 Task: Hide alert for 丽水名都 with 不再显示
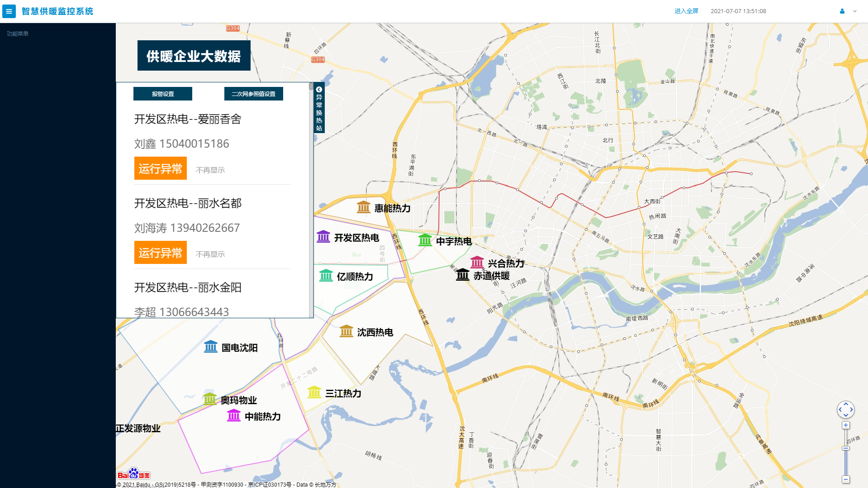click(210, 254)
